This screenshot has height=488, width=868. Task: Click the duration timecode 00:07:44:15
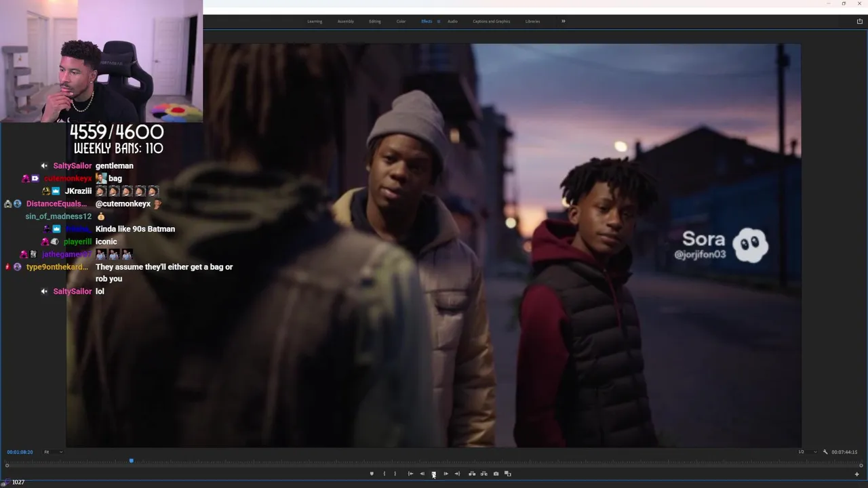pos(844,452)
